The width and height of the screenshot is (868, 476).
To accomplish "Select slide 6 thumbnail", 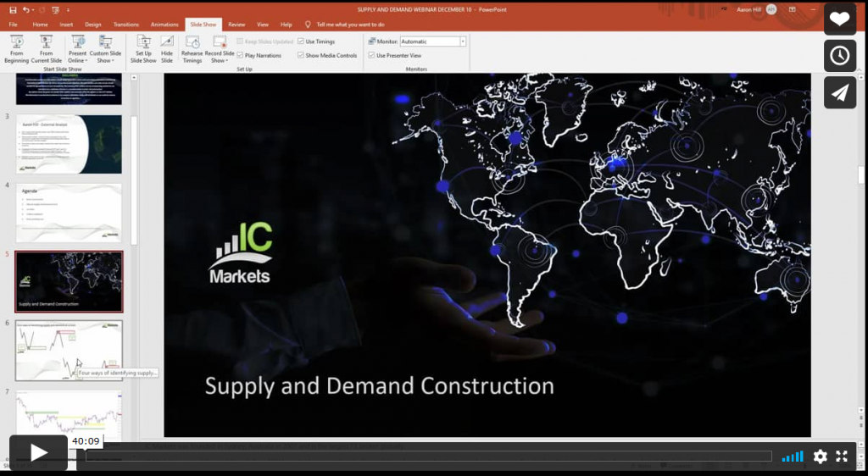I will pyautogui.click(x=69, y=351).
